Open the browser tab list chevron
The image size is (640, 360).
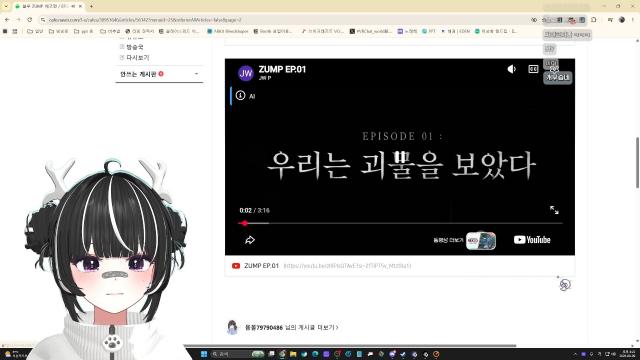click(6, 7)
